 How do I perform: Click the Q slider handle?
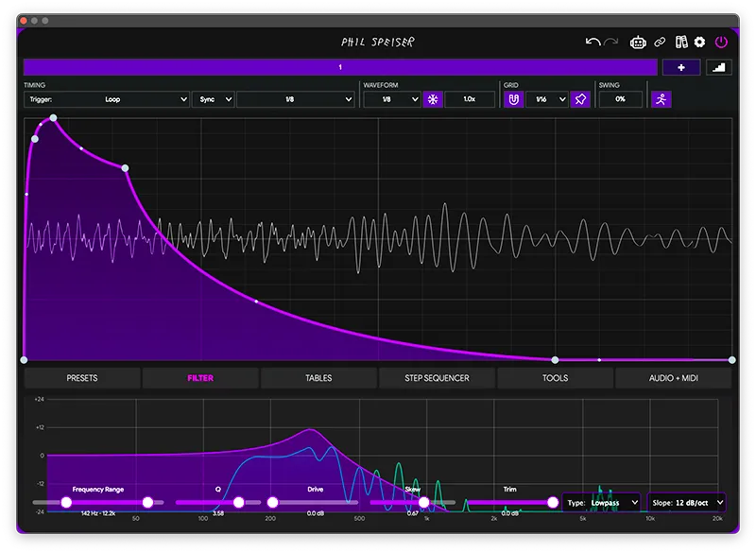pos(238,503)
